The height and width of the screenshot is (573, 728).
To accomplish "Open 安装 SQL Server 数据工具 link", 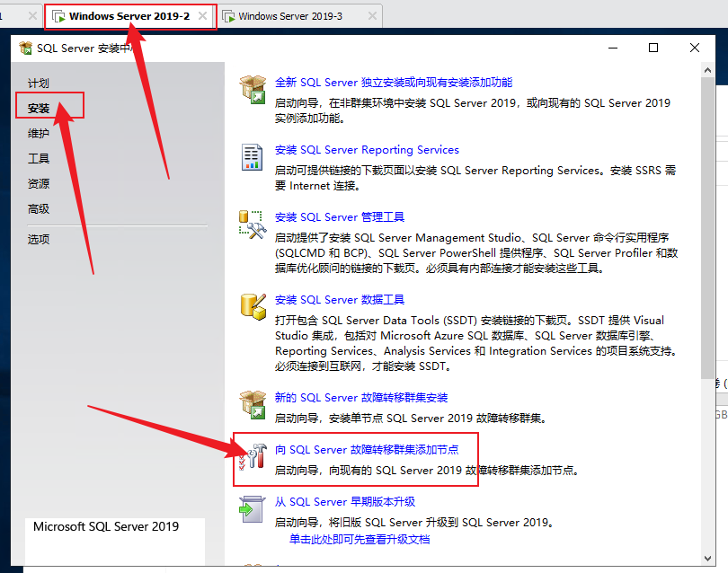I will pos(340,300).
